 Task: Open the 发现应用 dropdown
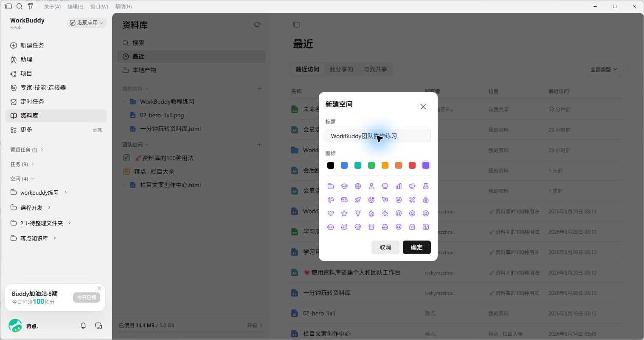click(x=87, y=23)
